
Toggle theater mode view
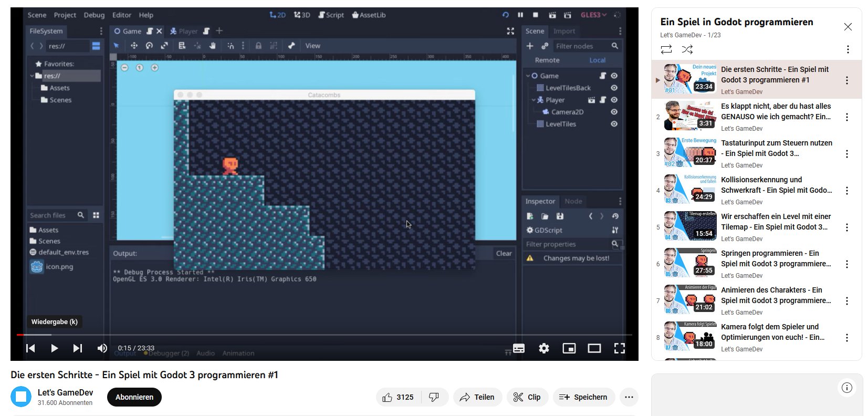click(x=594, y=348)
